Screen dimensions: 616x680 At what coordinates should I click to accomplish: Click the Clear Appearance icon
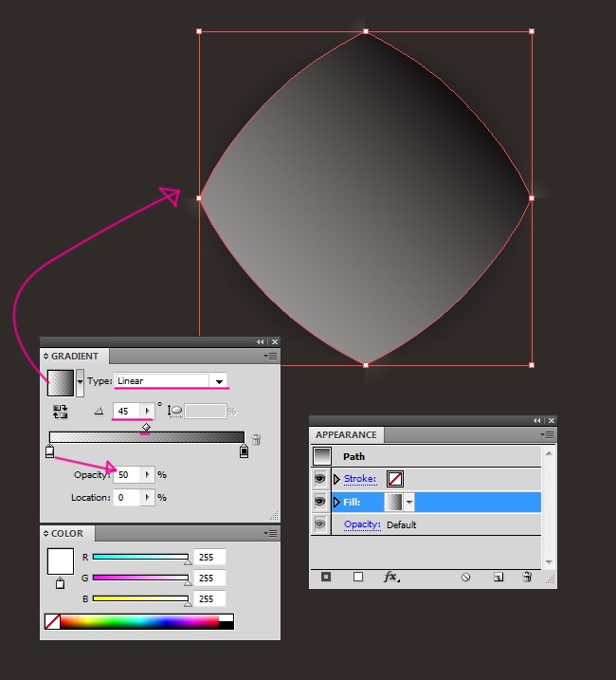coord(466,577)
